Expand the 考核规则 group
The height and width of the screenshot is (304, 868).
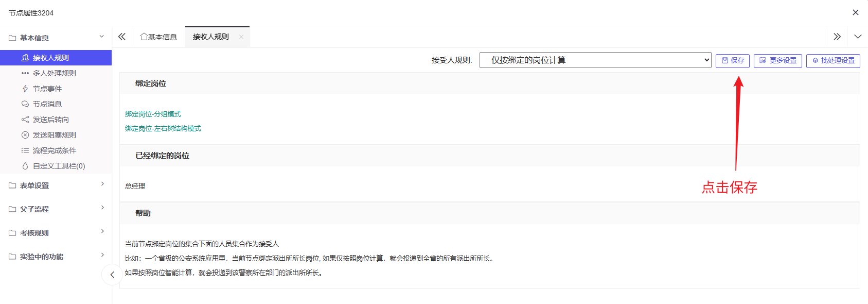tap(56, 233)
